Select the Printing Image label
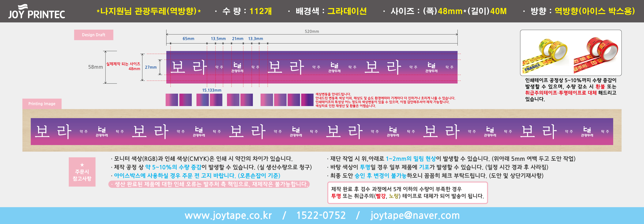 tap(42, 104)
